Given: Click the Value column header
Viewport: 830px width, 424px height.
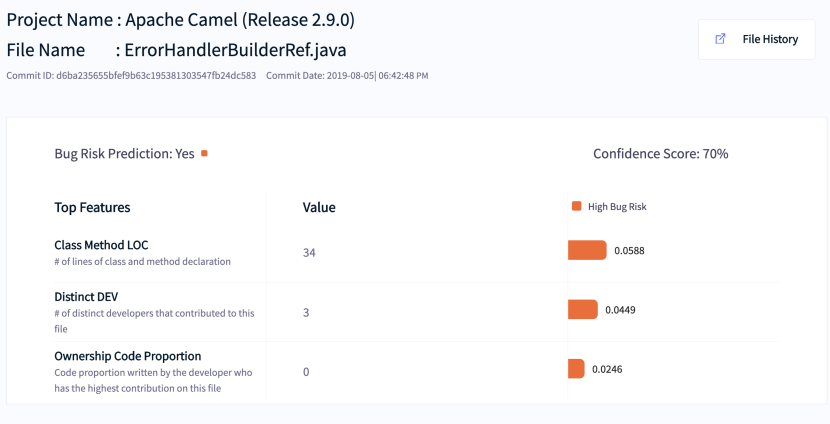Looking at the screenshot, I should point(319,208).
